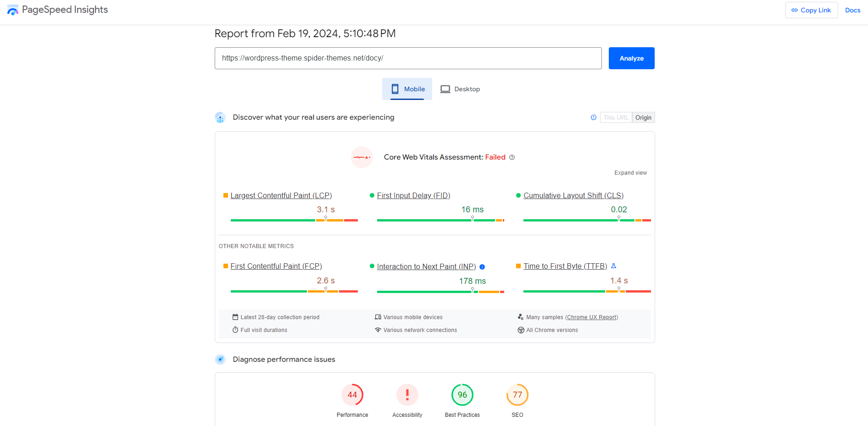Click the devices icon by Various mobile devices
Screen dimensions: 868x426
pyautogui.click(x=378, y=317)
